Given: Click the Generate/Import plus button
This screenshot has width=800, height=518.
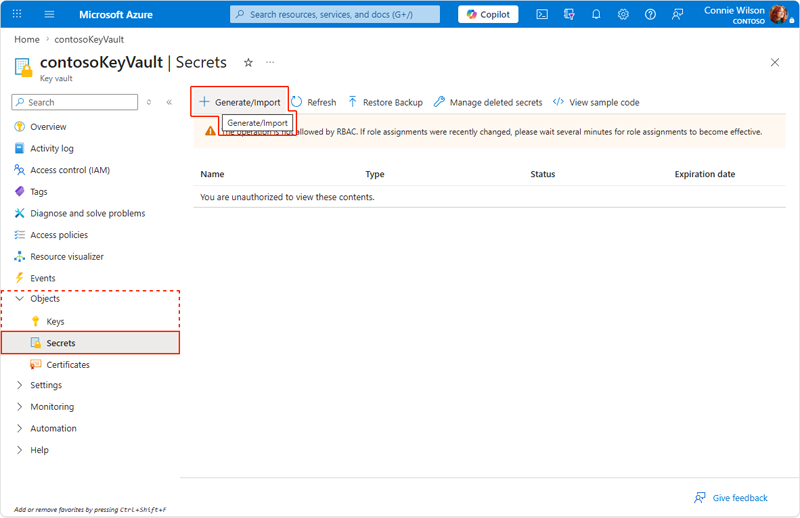Looking at the screenshot, I should 240,102.
